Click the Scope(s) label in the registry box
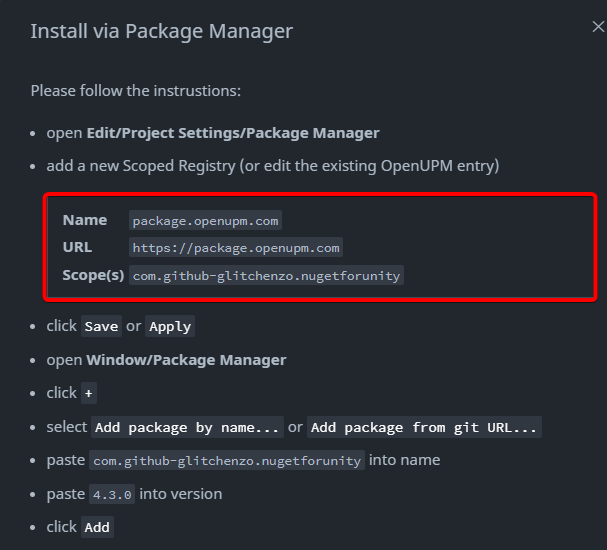 (93, 275)
